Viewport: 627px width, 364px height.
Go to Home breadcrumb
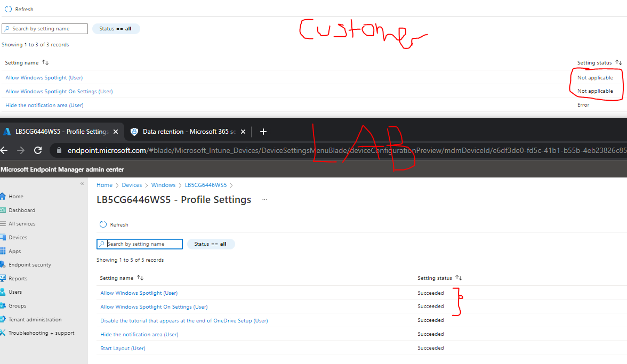point(104,185)
